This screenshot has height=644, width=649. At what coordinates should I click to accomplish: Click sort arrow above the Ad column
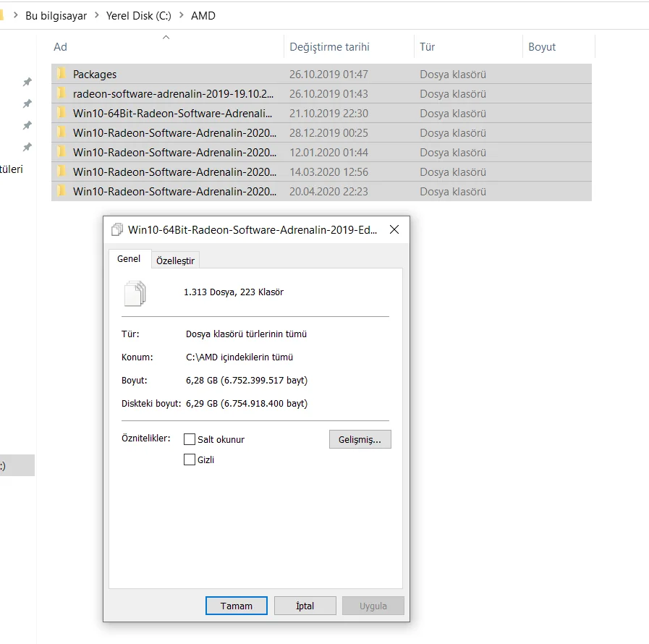(x=166, y=37)
